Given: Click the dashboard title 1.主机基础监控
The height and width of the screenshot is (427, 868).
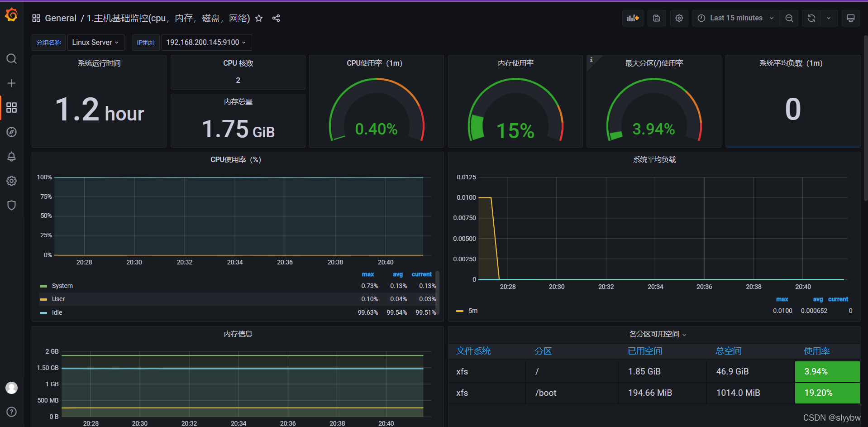Looking at the screenshot, I should point(168,18).
